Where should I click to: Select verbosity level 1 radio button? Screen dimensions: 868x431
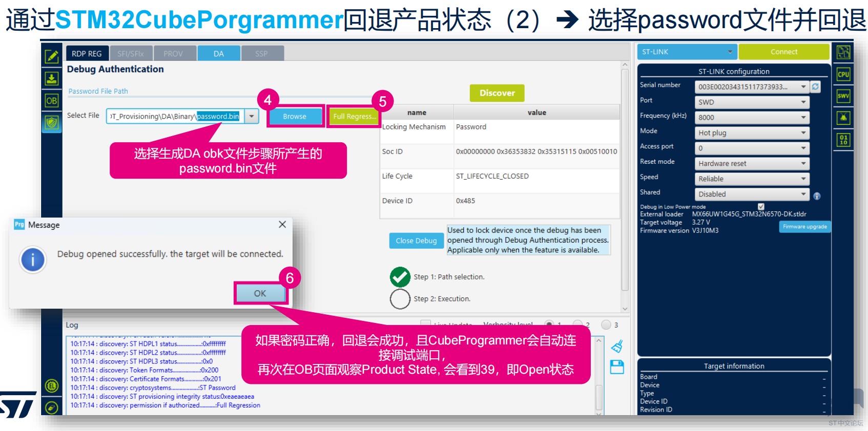(x=549, y=325)
